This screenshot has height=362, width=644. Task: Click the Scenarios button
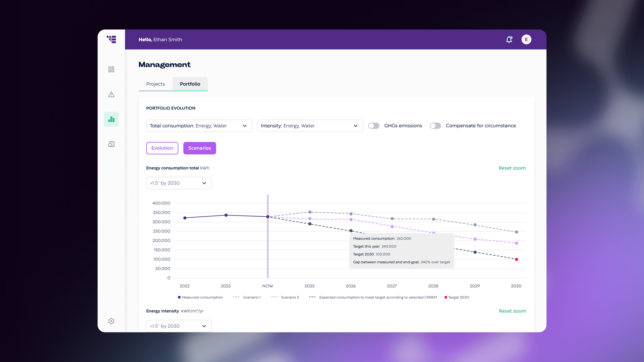(200, 148)
